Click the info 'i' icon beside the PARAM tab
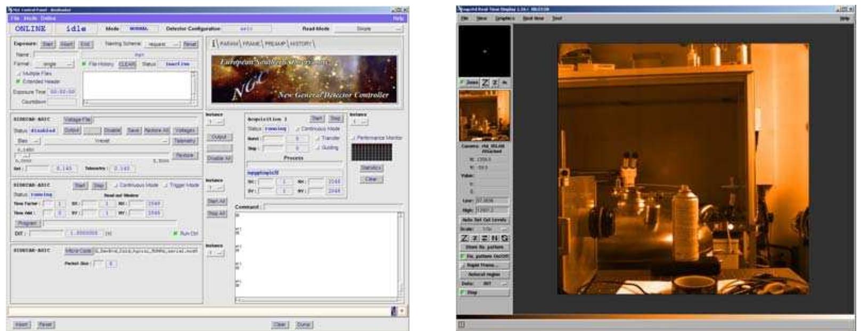Viewport: 868px width, 331px height. 215,43
